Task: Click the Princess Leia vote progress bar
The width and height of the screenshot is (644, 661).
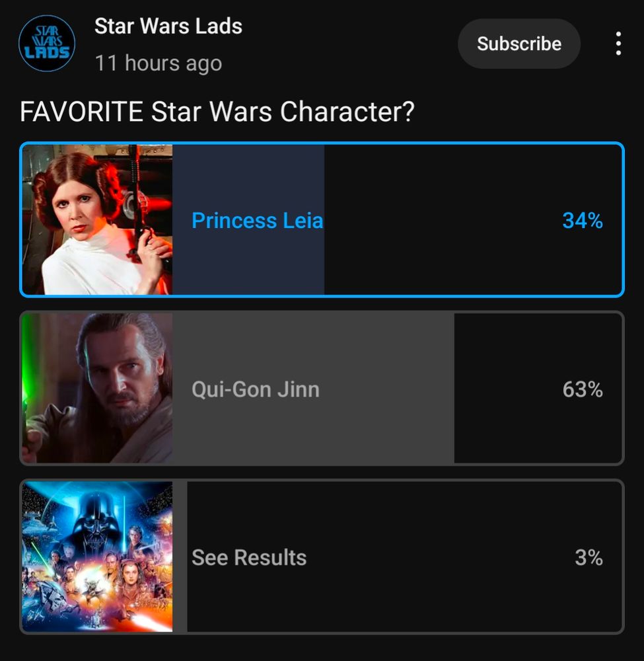Action: click(x=248, y=219)
